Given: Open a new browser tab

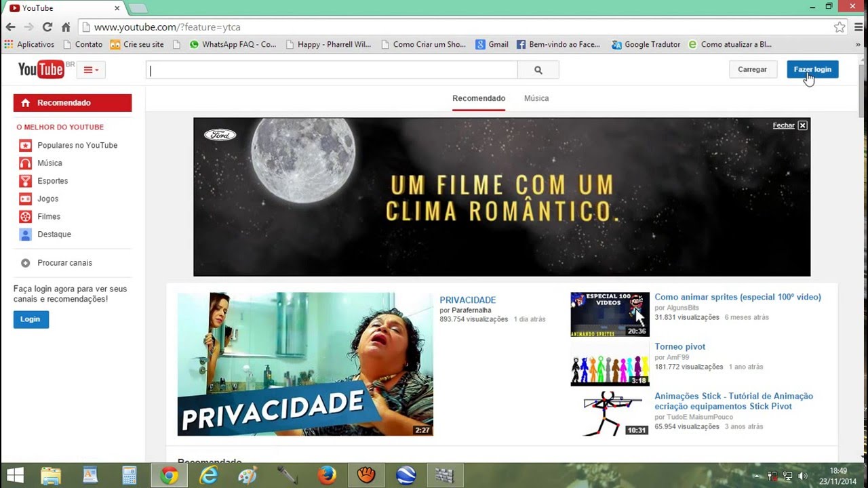Looking at the screenshot, I should coord(138,8).
